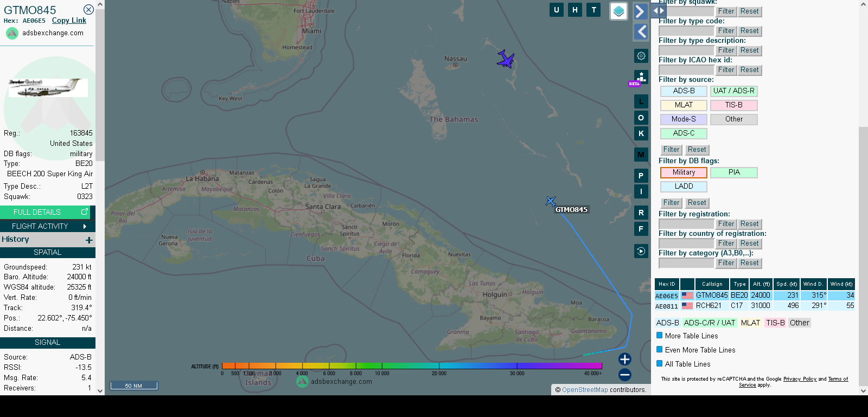The image size is (868, 417).
Task: Zoom in on the map
Action: tap(625, 359)
